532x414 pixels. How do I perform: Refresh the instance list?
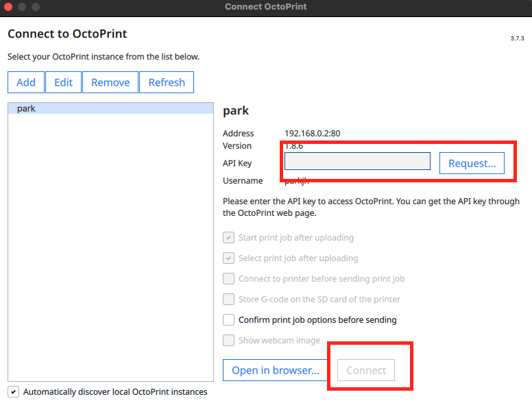(167, 82)
